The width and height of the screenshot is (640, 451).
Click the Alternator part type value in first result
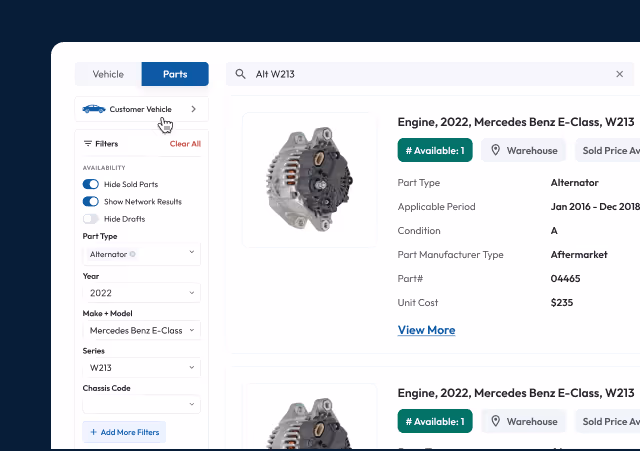pos(574,182)
